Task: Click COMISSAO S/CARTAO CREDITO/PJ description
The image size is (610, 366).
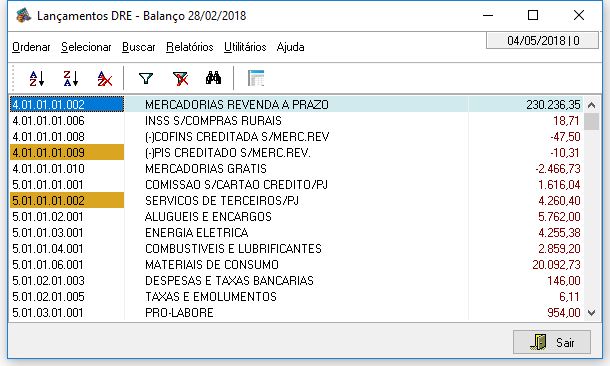Action: [237, 184]
